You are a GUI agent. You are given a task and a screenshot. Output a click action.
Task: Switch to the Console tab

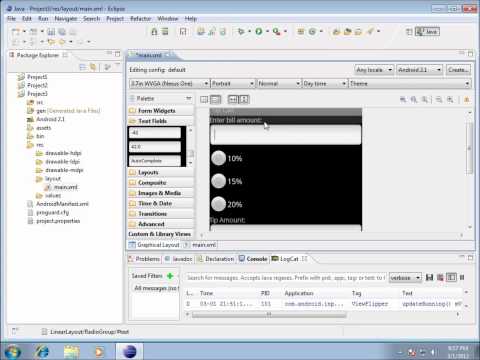(253, 259)
